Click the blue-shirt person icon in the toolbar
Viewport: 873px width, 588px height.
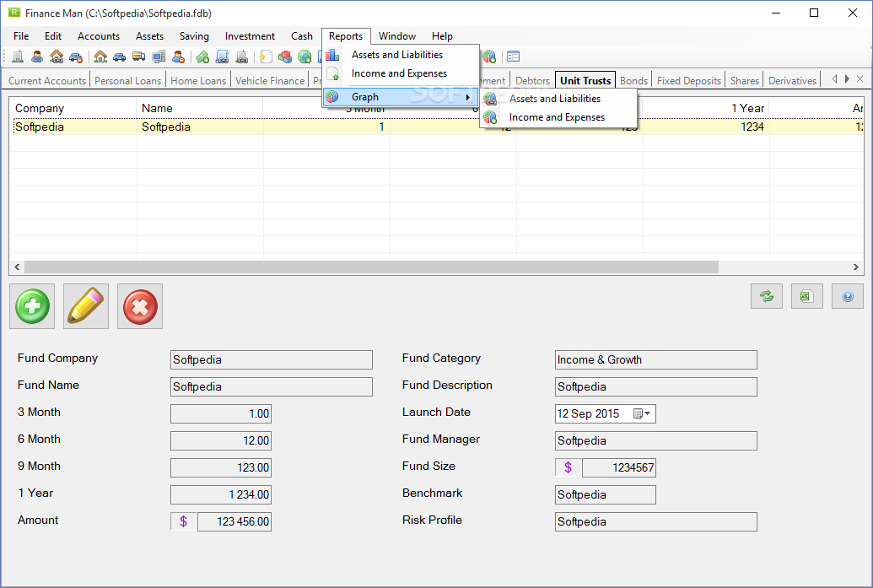pos(37,57)
